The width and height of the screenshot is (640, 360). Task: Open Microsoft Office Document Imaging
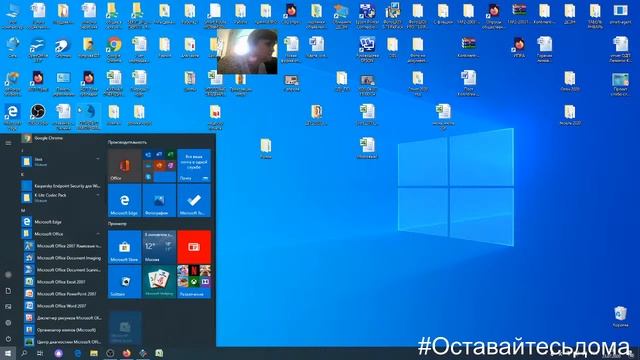[62, 258]
